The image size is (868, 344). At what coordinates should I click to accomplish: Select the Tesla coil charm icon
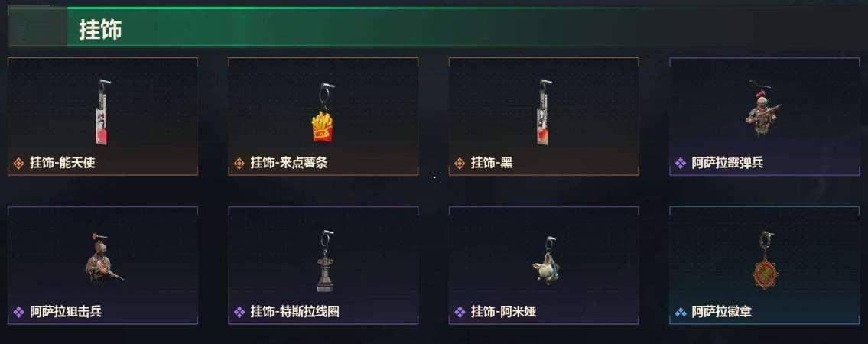325,261
